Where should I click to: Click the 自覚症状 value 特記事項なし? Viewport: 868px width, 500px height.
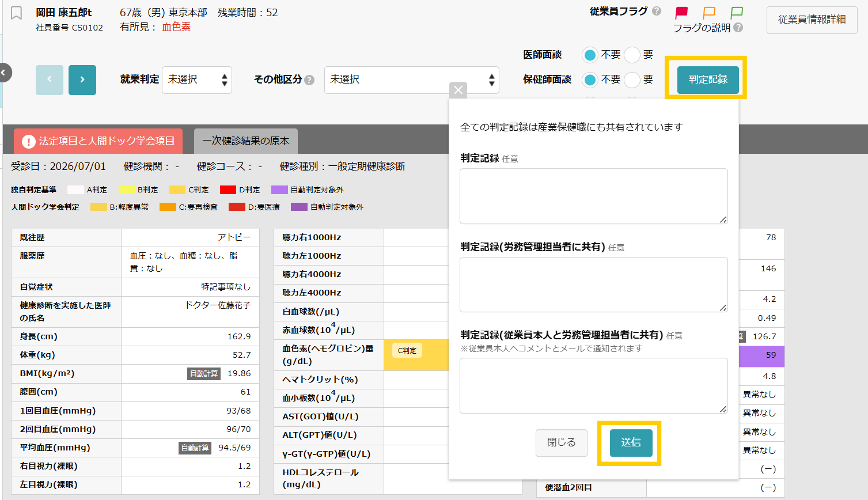click(x=226, y=287)
